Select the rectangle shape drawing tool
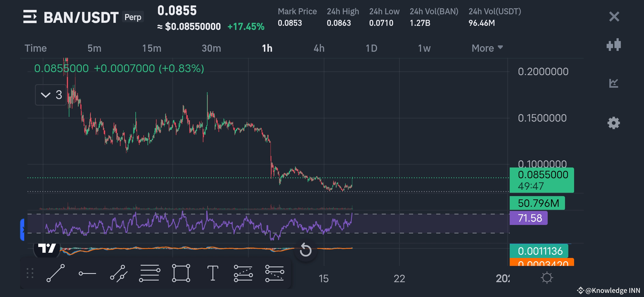The height and width of the screenshot is (297, 644). click(x=181, y=273)
